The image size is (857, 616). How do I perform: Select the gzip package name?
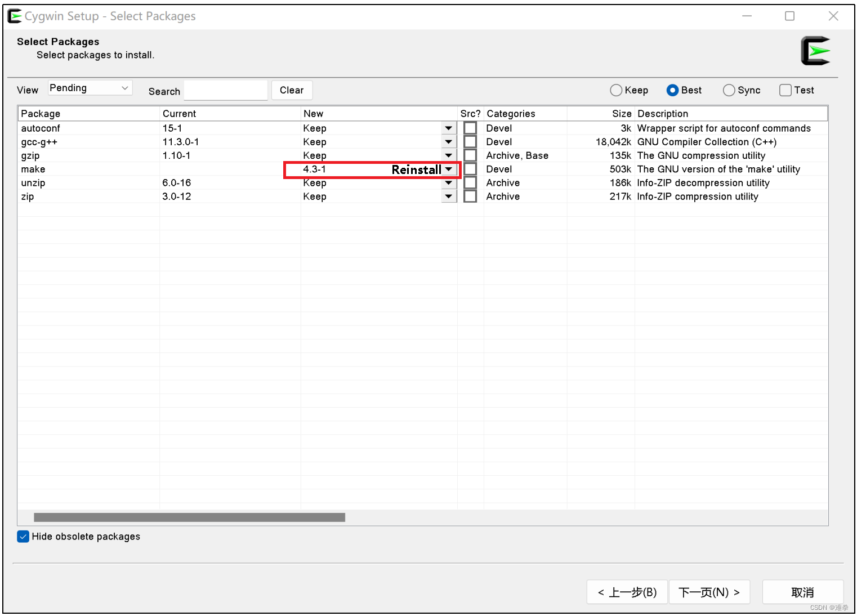coord(30,155)
